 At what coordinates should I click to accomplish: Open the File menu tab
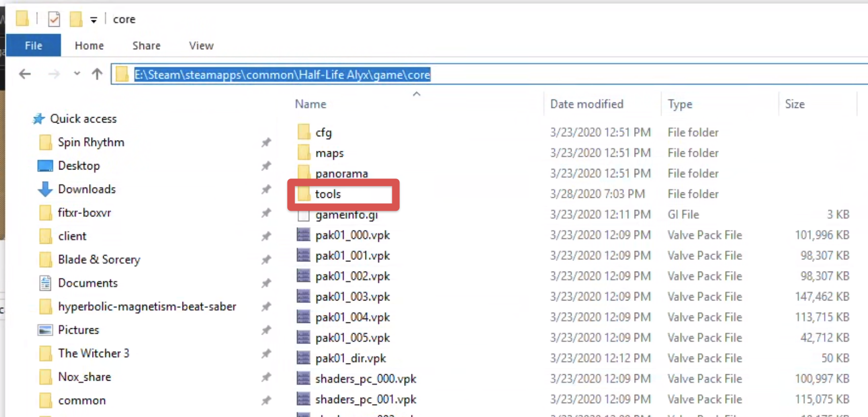[x=33, y=45]
